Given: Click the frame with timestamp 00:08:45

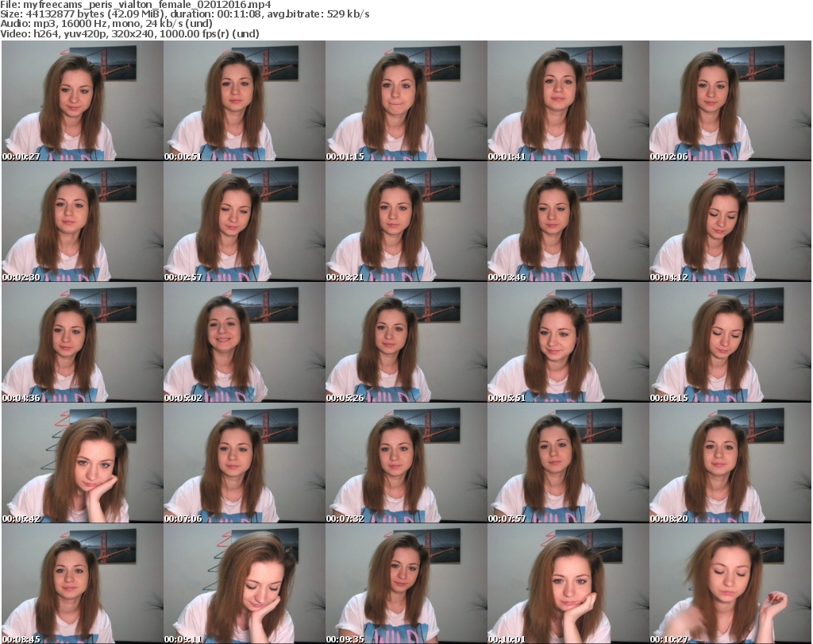Looking at the screenshot, I should pos(83,584).
